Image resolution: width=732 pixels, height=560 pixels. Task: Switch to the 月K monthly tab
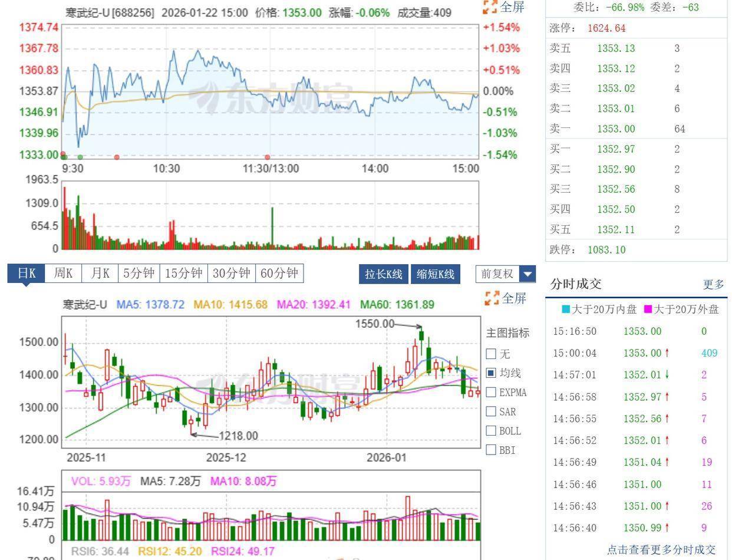pos(100,274)
